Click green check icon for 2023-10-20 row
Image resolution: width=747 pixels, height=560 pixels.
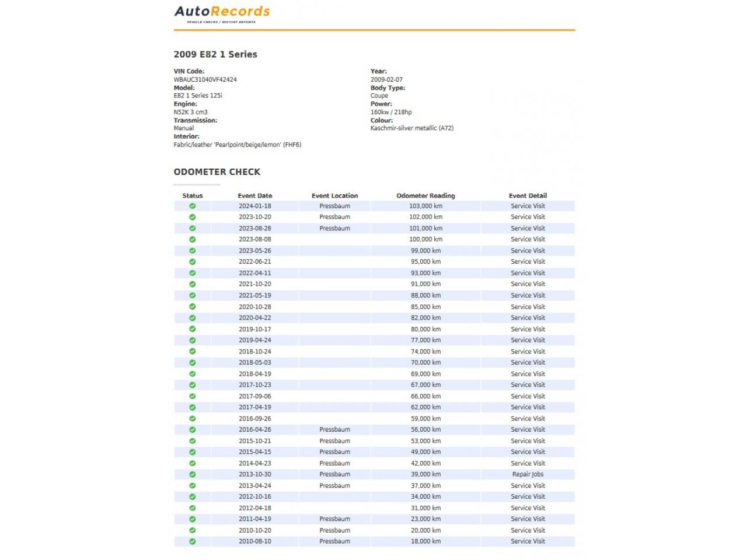point(193,217)
